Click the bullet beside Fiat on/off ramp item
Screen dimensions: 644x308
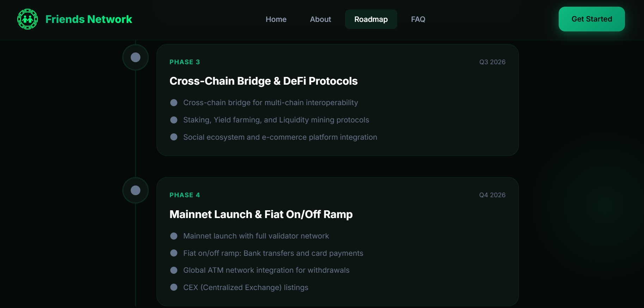pos(174,253)
